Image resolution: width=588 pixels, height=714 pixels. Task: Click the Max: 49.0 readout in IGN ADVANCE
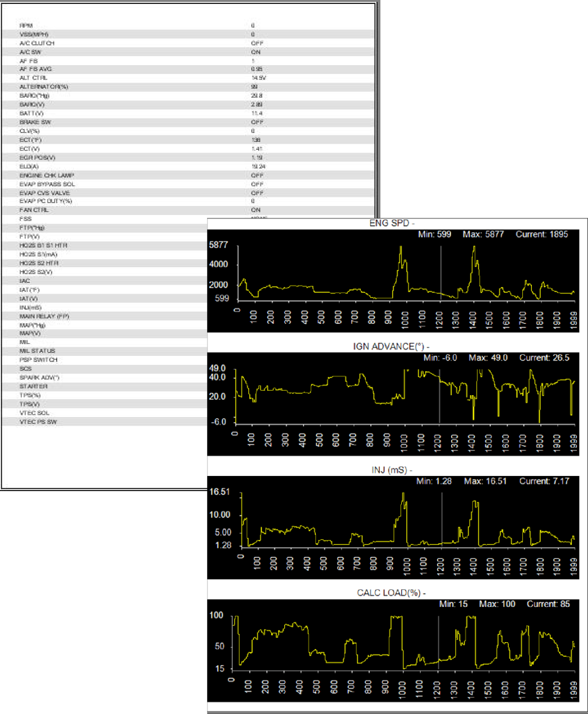pyautogui.click(x=488, y=358)
